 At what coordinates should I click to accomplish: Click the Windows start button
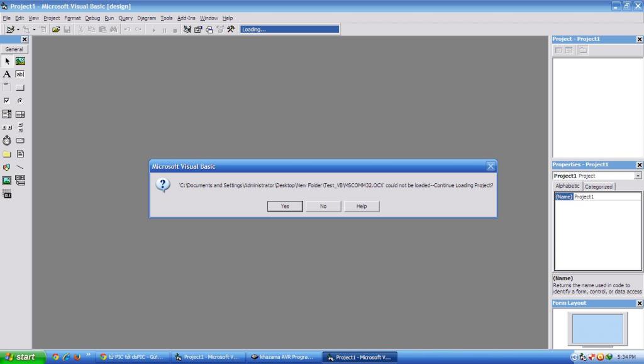[22, 357]
